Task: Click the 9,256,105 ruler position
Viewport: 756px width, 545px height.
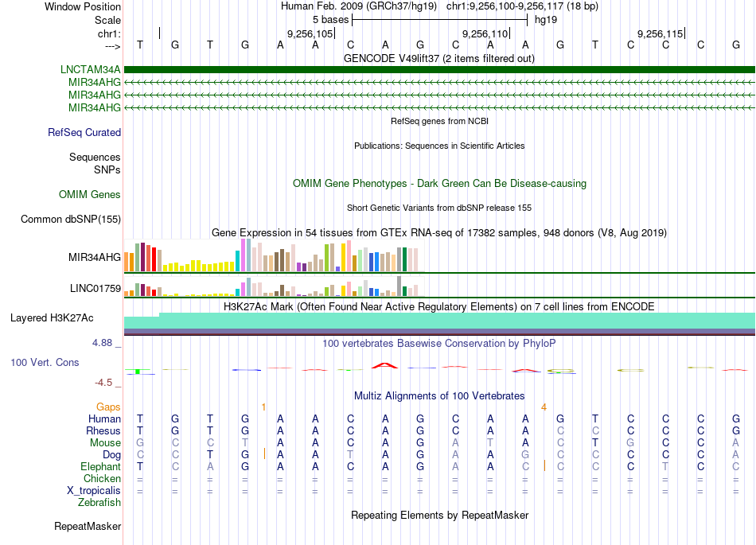Action: coord(310,33)
